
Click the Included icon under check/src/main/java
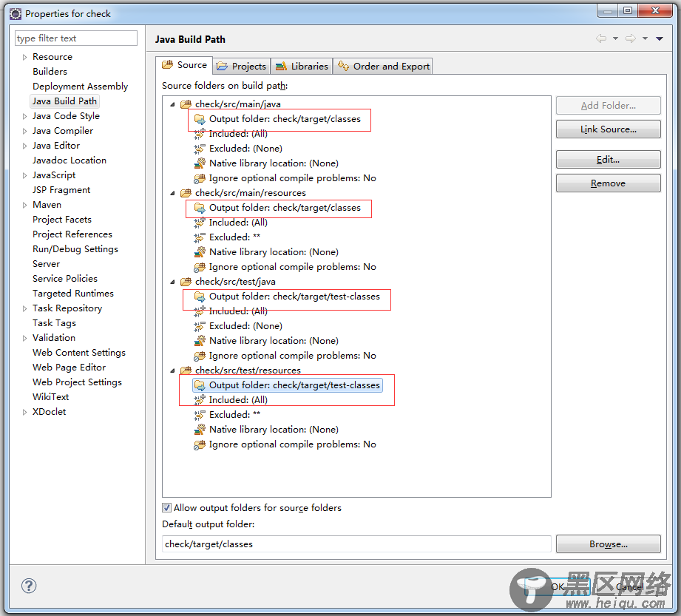click(200, 134)
